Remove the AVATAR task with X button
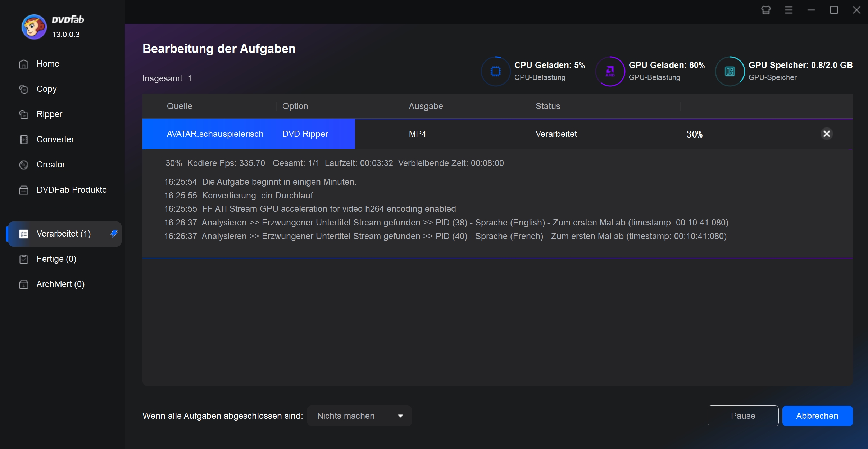 point(827,134)
